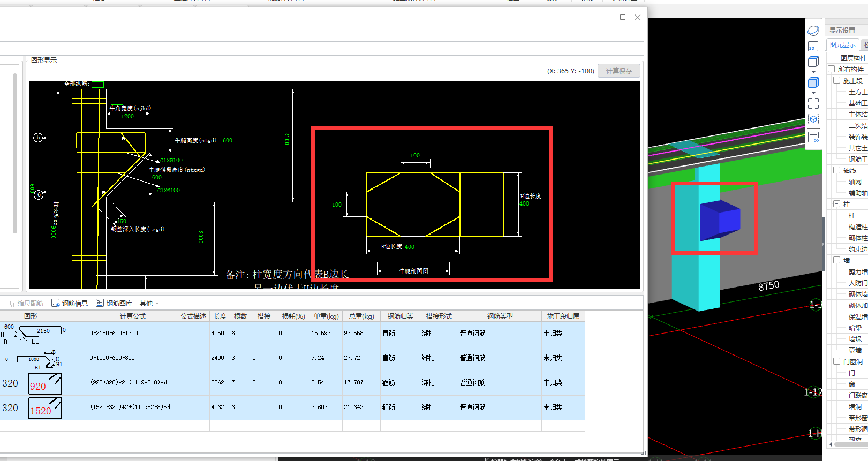Viewport: 868px width, 461px height.
Task: Select formula cell (1520+320)*2+(11.9*2+8)*d
Action: [x=132, y=407]
